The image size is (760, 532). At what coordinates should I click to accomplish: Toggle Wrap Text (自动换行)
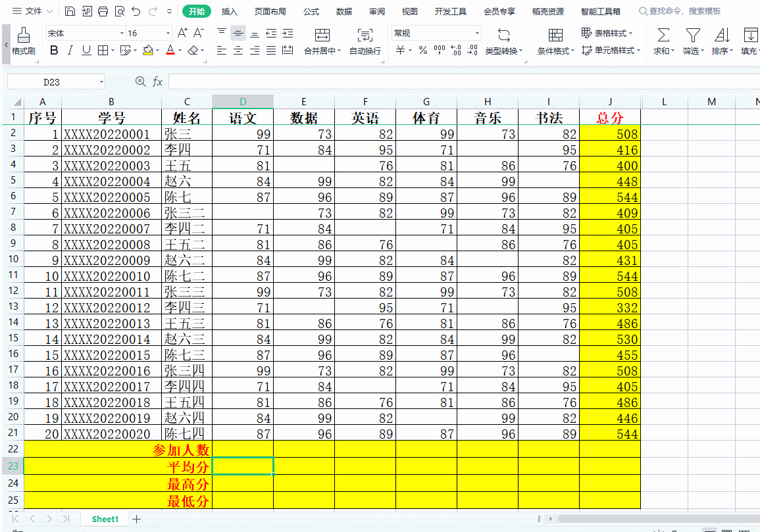point(365,41)
